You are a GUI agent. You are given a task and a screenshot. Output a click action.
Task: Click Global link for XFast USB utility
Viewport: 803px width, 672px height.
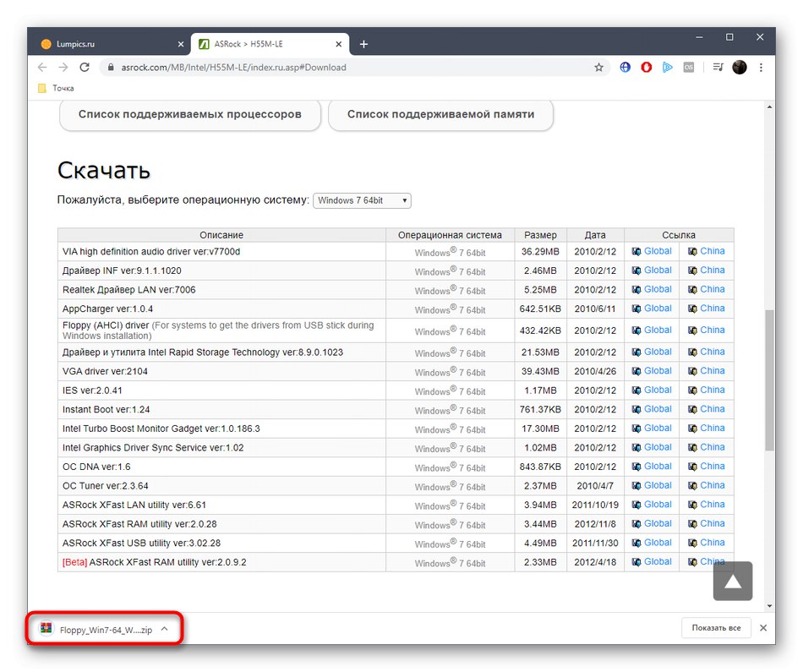tap(658, 543)
